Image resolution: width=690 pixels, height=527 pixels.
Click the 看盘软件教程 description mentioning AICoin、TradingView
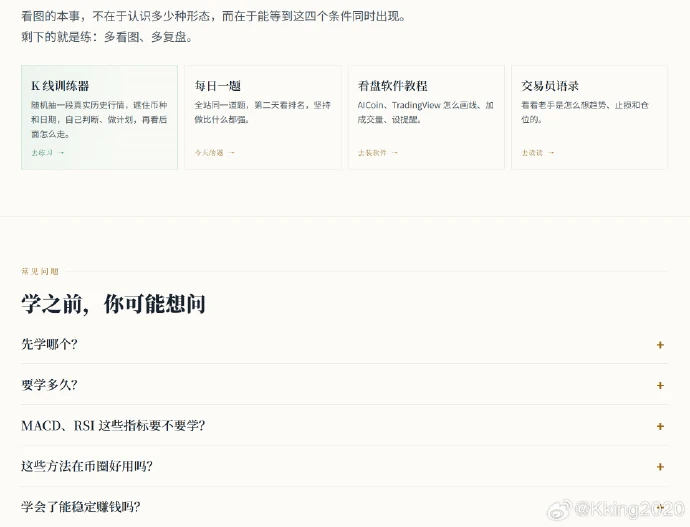click(426, 112)
